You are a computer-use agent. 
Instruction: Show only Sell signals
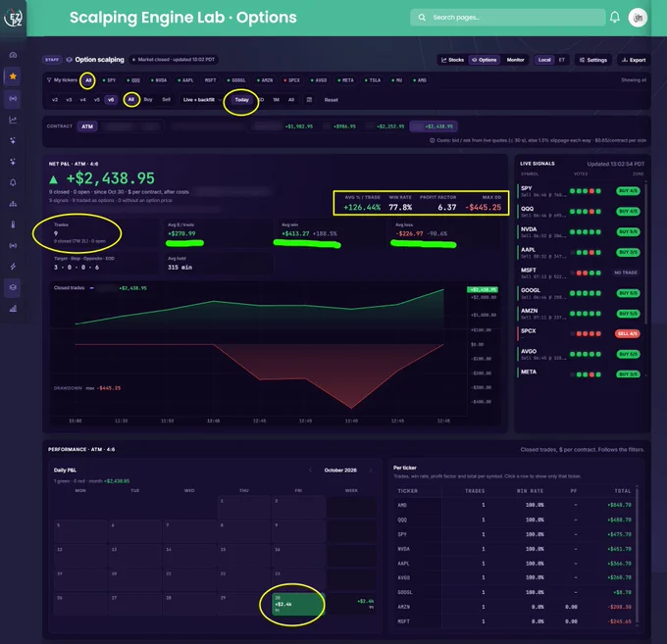pos(167,99)
